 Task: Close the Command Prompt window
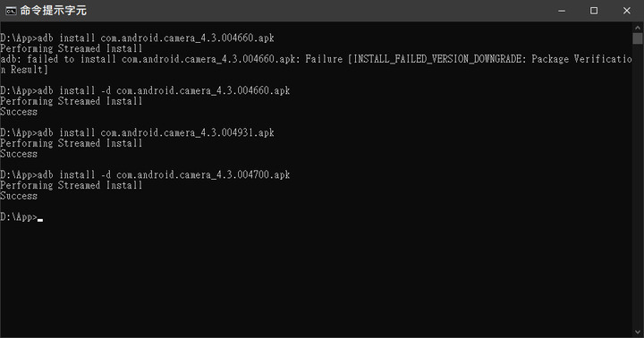pyautogui.click(x=626, y=11)
